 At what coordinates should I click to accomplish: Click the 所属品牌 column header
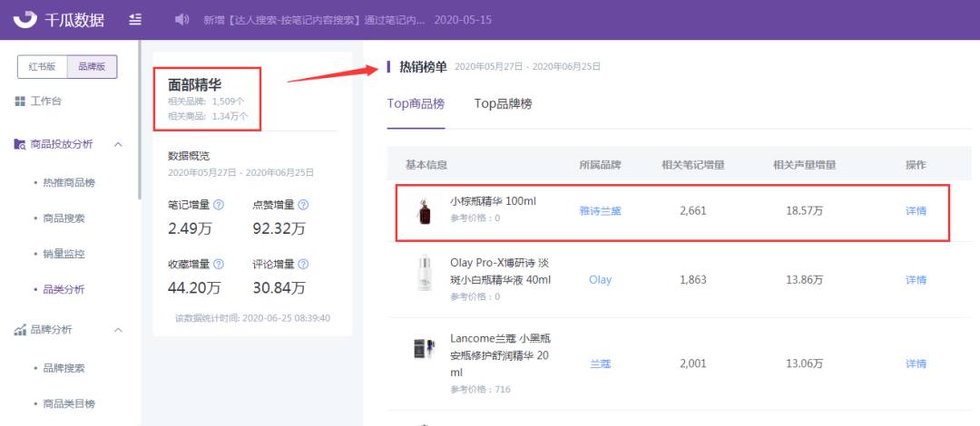600,165
